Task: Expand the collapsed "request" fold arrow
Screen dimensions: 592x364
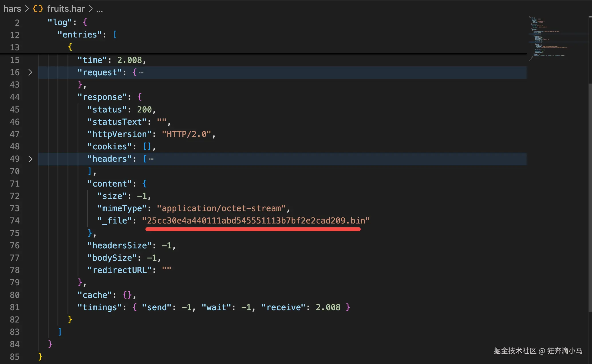Action: pyautogui.click(x=30, y=72)
